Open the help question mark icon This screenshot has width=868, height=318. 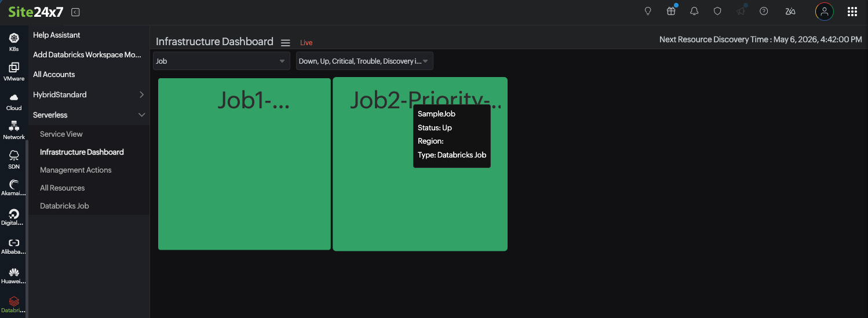764,11
